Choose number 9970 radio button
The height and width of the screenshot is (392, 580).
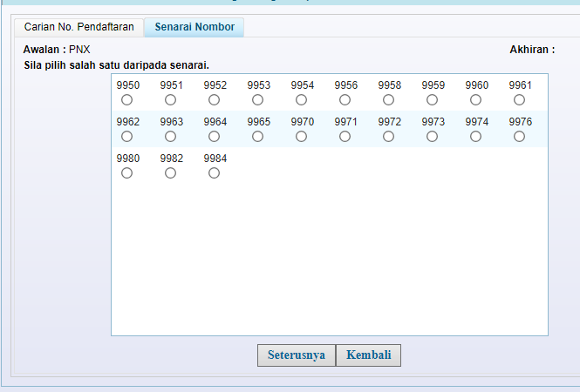302,137
